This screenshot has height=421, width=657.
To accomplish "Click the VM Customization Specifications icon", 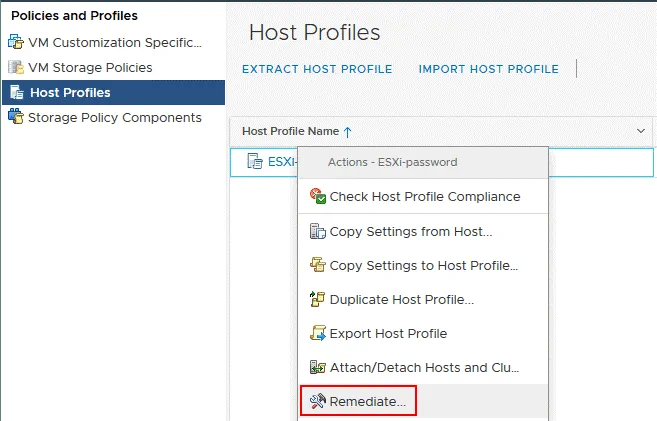I will click(x=15, y=43).
